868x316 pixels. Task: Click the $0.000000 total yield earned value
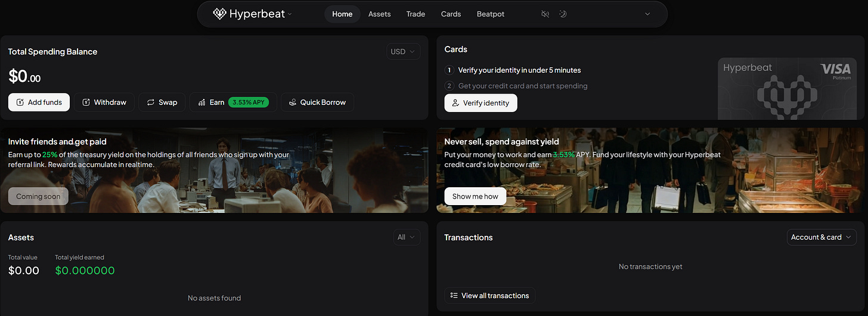85,271
